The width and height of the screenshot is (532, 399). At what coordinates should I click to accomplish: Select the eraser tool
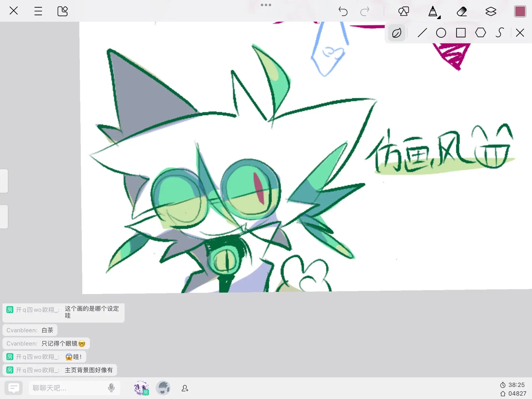462,11
